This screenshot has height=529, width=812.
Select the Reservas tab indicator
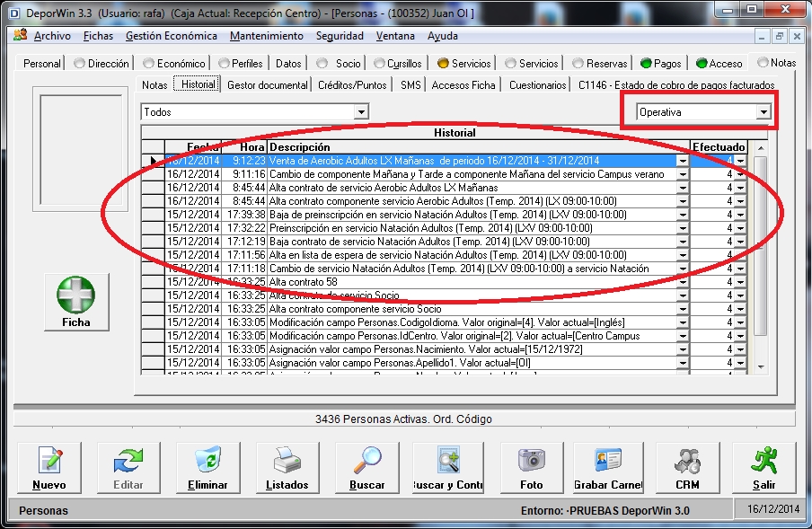point(578,63)
